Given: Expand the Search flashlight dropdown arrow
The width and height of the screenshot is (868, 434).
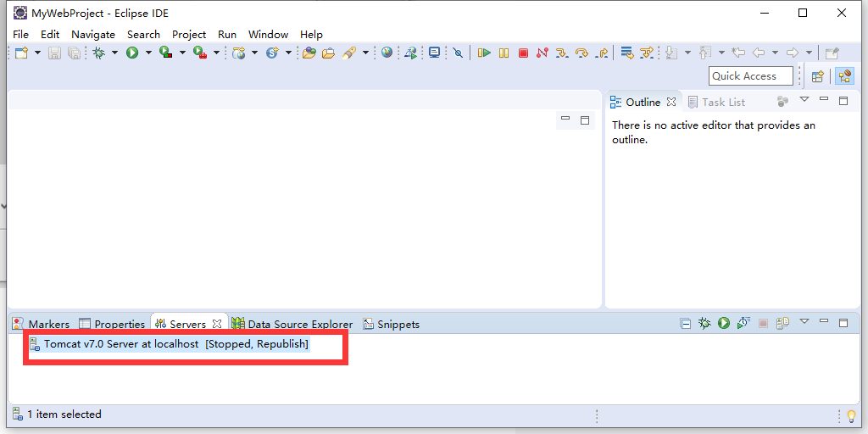Looking at the screenshot, I should click(x=365, y=53).
